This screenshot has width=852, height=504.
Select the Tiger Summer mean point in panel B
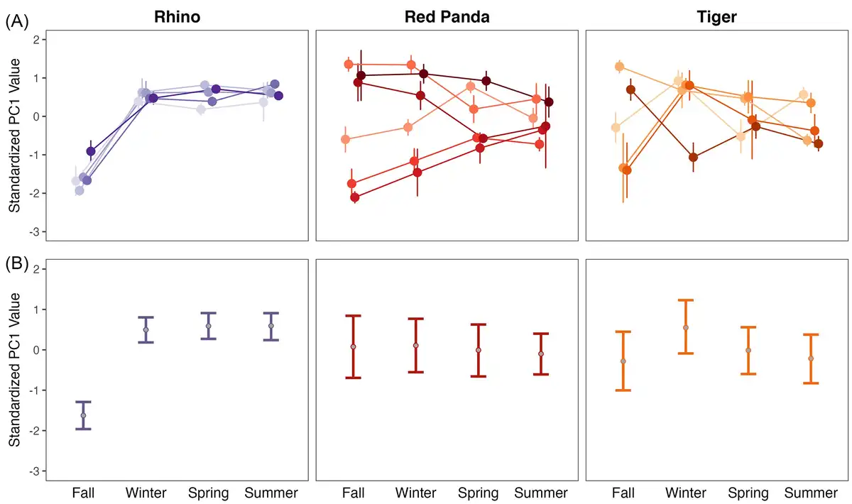(x=811, y=358)
